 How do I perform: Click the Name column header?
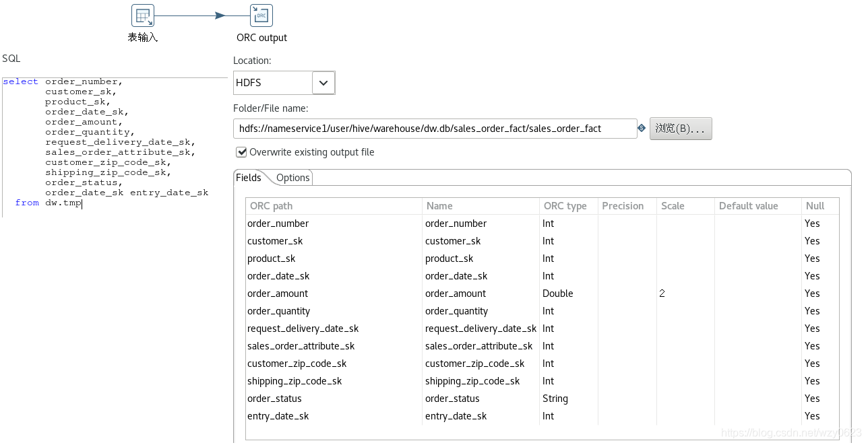click(x=480, y=206)
